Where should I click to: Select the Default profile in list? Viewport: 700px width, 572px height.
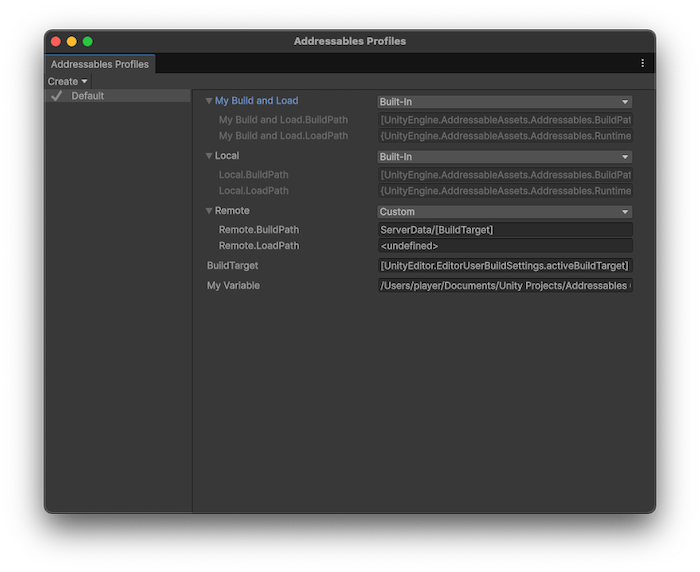(x=88, y=96)
